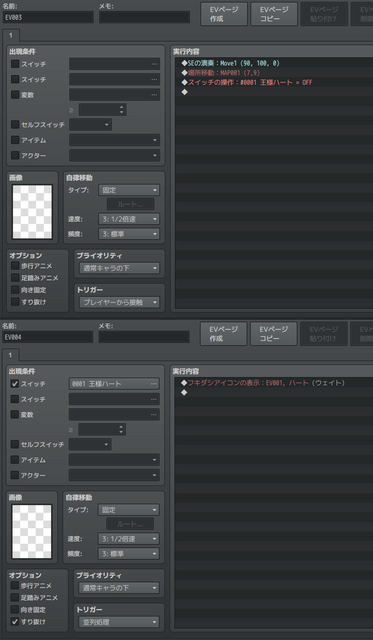The height and width of the screenshot is (640, 373).
Task: Open トリガー 並列処理 dropdown in EV004
Action: point(119,622)
